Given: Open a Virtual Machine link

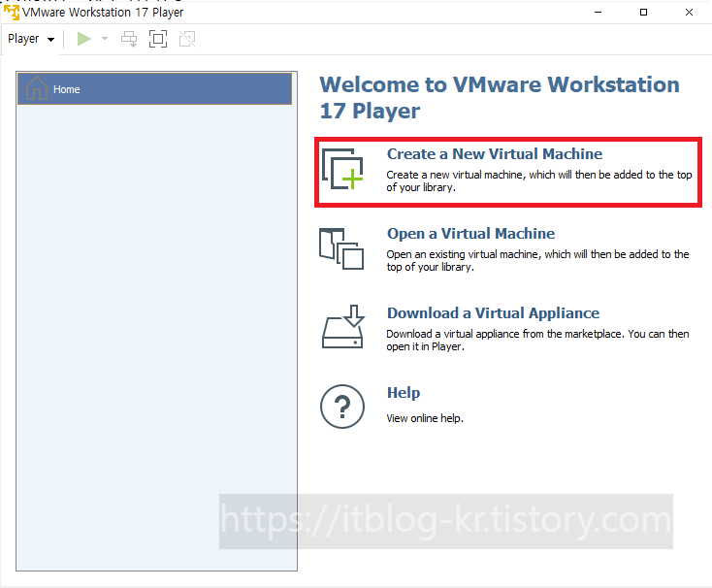Looking at the screenshot, I should pos(470,234).
